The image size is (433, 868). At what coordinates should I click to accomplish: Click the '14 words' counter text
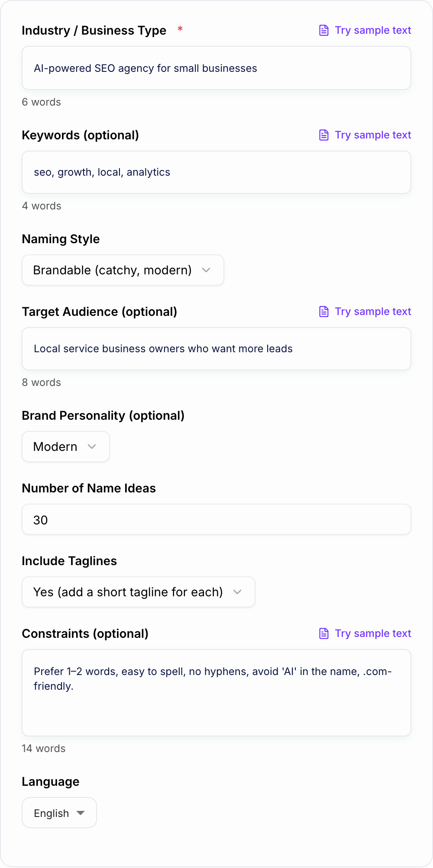44,749
